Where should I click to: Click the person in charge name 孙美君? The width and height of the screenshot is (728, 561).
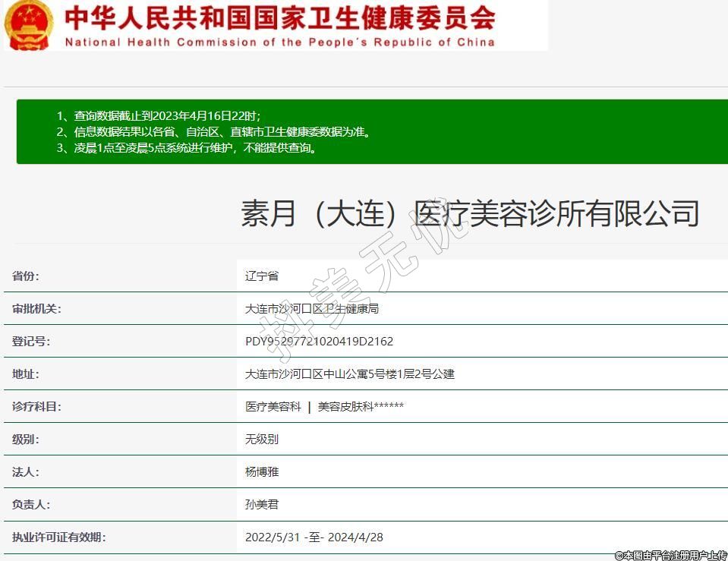click(x=262, y=505)
